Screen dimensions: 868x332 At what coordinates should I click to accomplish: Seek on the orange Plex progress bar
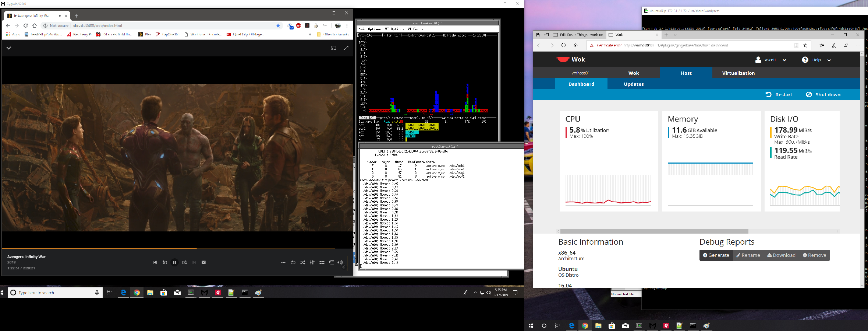point(177,248)
